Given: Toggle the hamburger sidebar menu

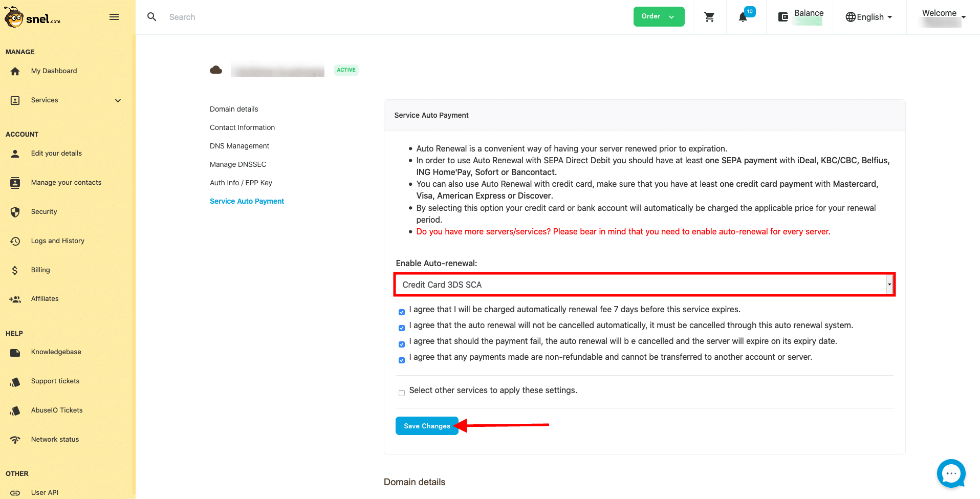Looking at the screenshot, I should (114, 17).
